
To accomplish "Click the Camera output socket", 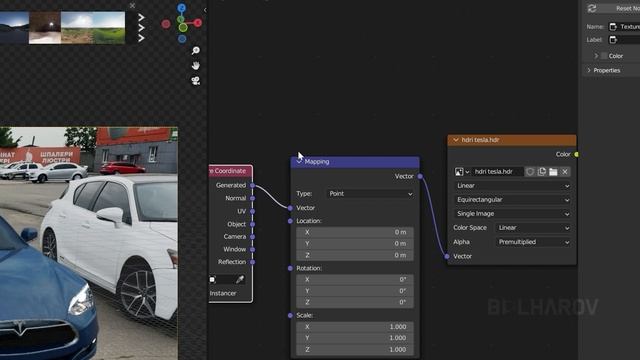I will pyautogui.click(x=253, y=237).
